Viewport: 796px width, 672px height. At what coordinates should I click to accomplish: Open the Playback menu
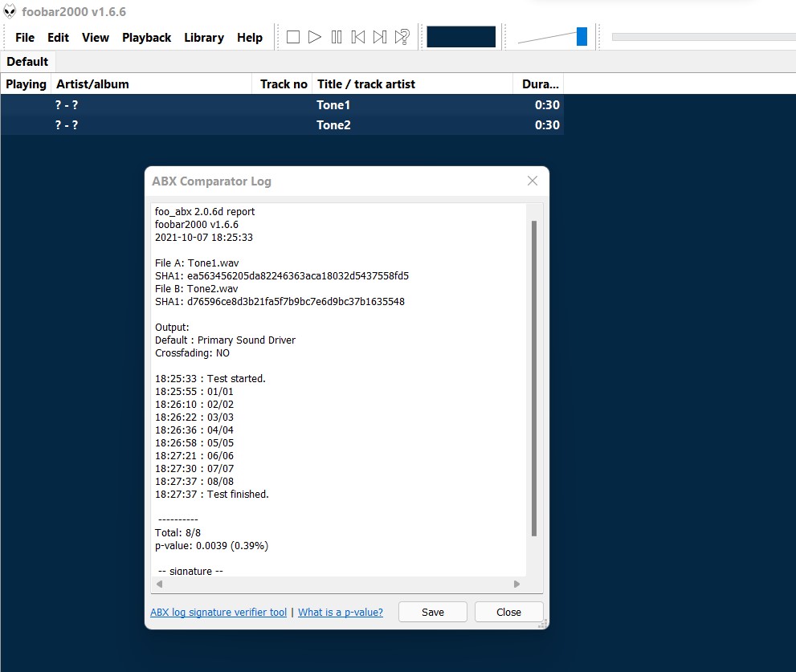[x=147, y=38]
